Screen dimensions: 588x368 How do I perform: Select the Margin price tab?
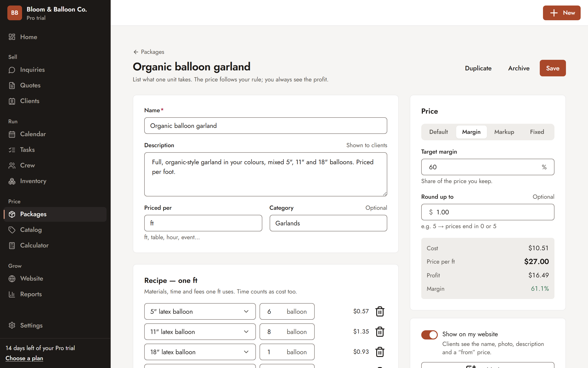471,132
